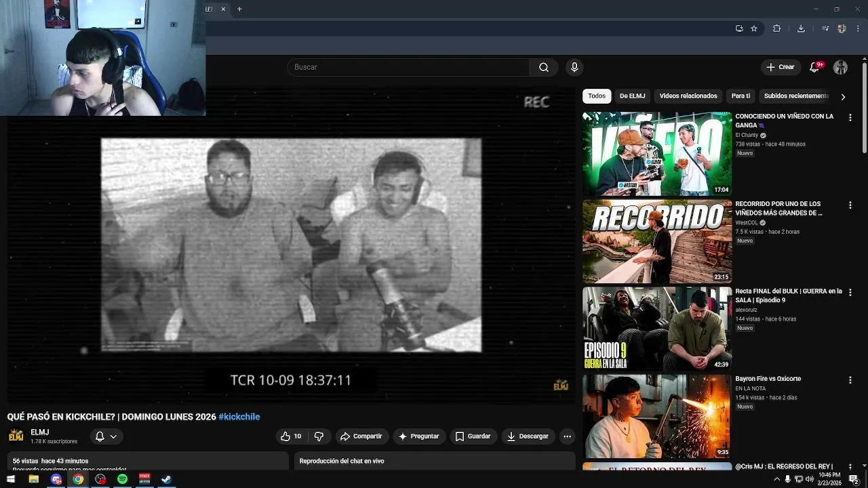Select the Para ti filter chip
This screenshot has height=488, width=868.
click(741, 96)
